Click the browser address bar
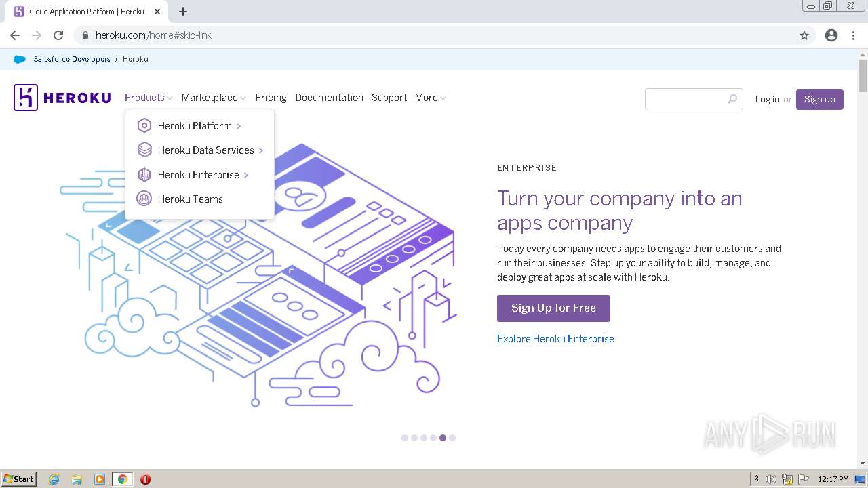 click(434, 35)
